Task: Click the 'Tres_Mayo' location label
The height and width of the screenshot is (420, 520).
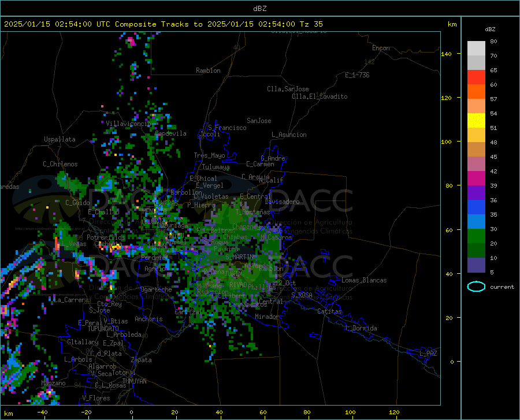Action: click(209, 155)
